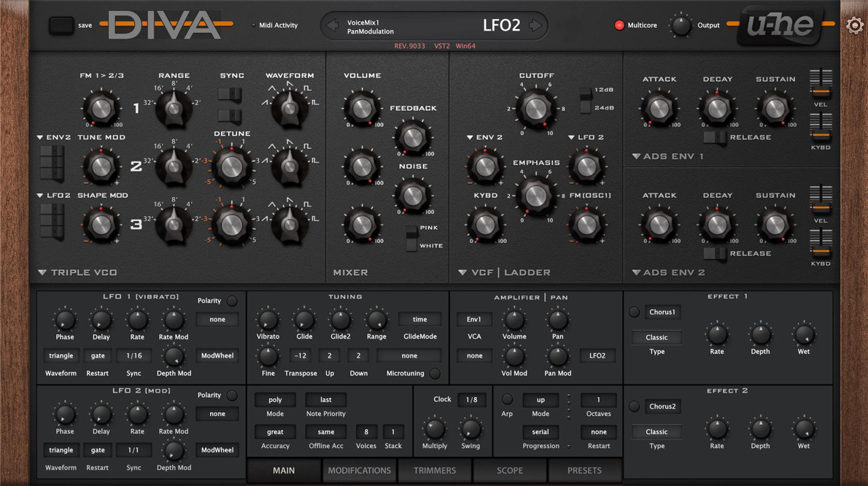Click the Arp Progression serial button
Viewport: 868px width, 486px height.
pos(540,432)
